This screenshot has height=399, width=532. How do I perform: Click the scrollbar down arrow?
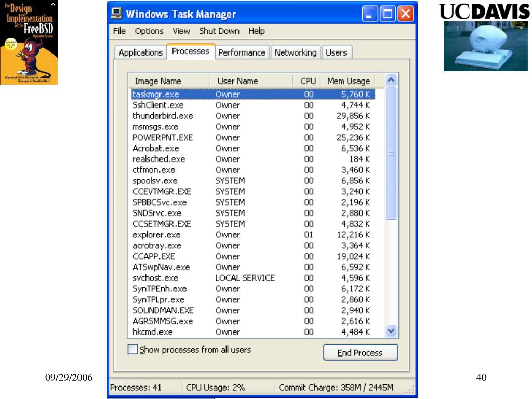(391, 330)
